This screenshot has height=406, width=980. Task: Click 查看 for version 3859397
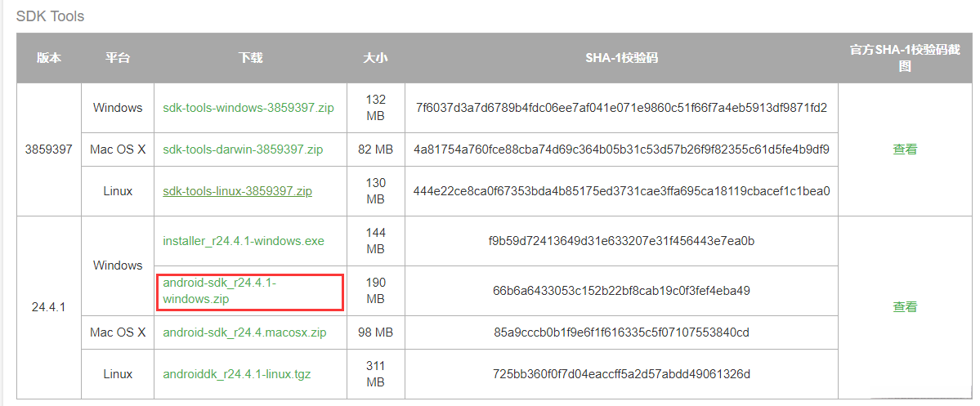tap(905, 149)
